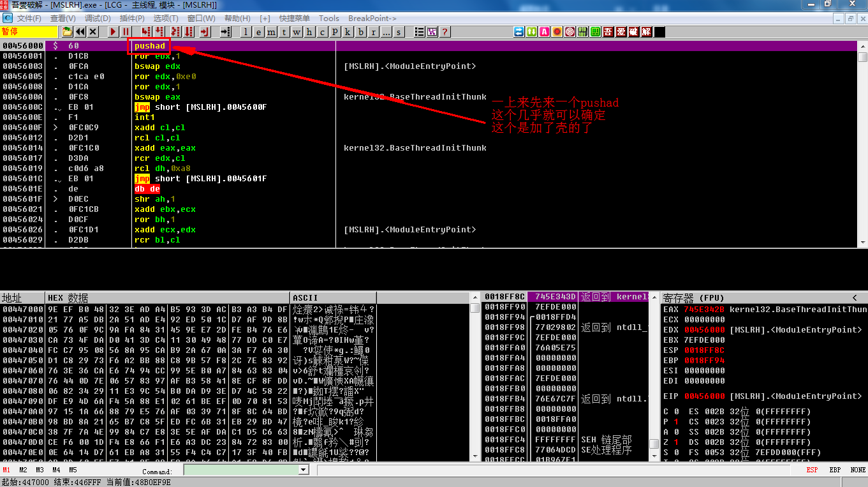
Task: Run the program with the play icon
Action: click(x=113, y=31)
